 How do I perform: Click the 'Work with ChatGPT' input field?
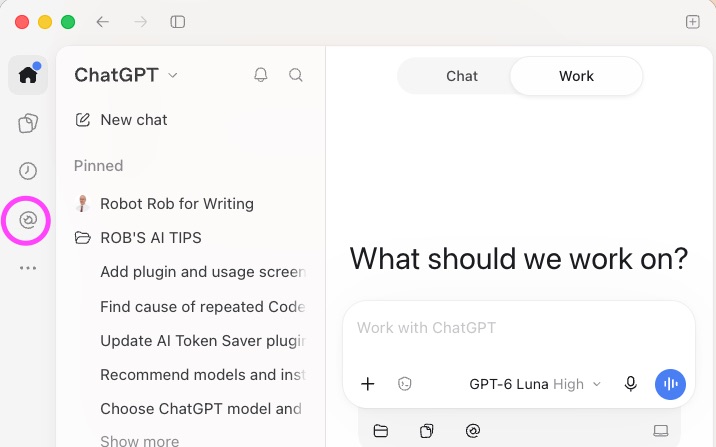[519, 328]
